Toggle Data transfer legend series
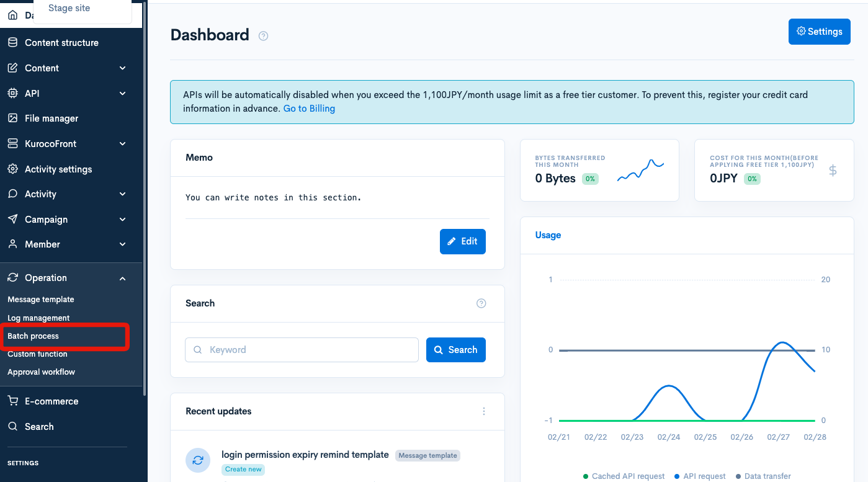Image resolution: width=868 pixels, height=482 pixels. pos(763,476)
